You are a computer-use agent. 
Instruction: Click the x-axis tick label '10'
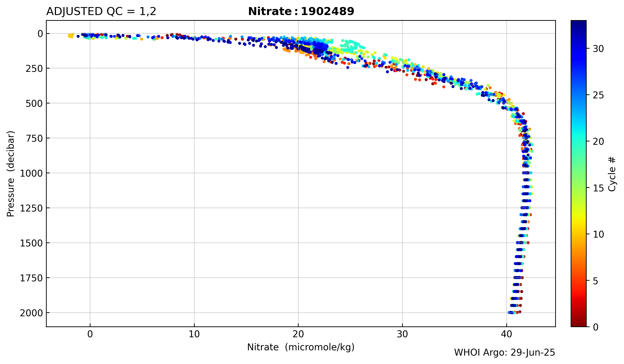[194, 334]
